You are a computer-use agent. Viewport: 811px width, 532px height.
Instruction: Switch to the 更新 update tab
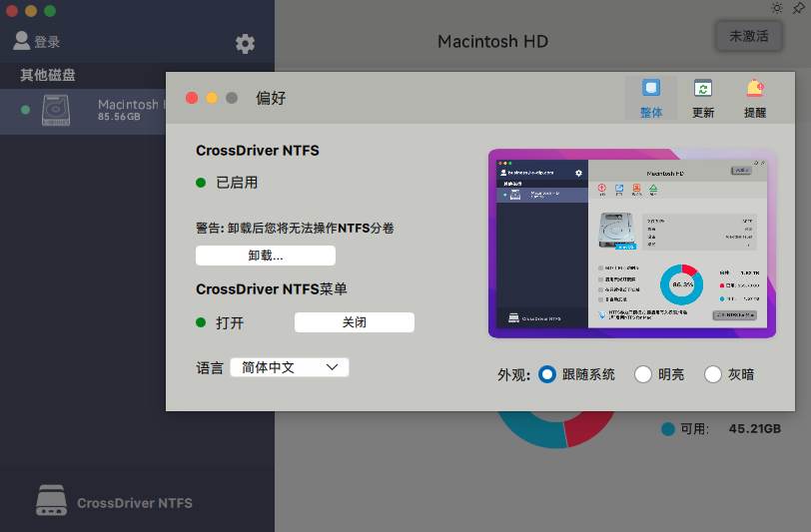(x=703, y=90)
